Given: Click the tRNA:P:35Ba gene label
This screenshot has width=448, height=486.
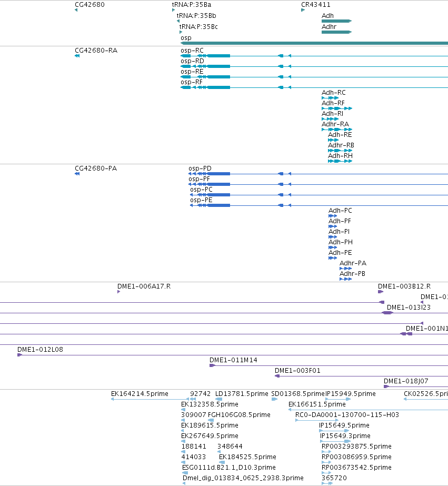Looking at the screenshot, I should 192,5.
